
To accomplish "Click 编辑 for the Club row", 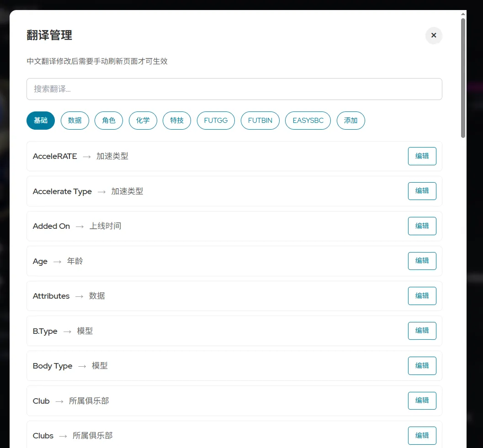I will 422,401.
